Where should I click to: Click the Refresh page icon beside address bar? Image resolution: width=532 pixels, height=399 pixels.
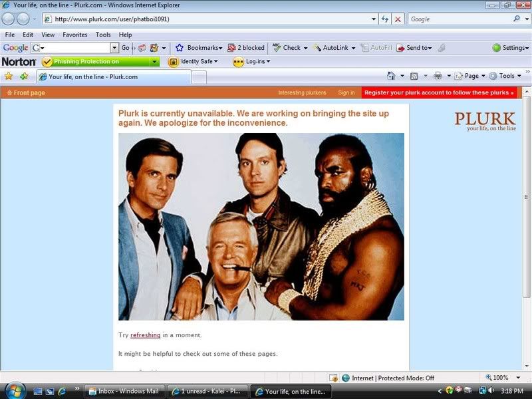click(385, 19)
